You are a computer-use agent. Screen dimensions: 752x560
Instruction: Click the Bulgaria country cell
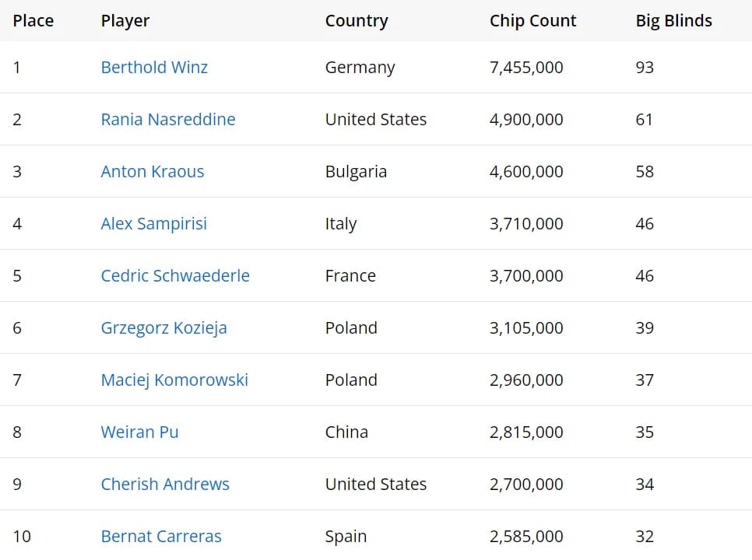tap(356, 171)
